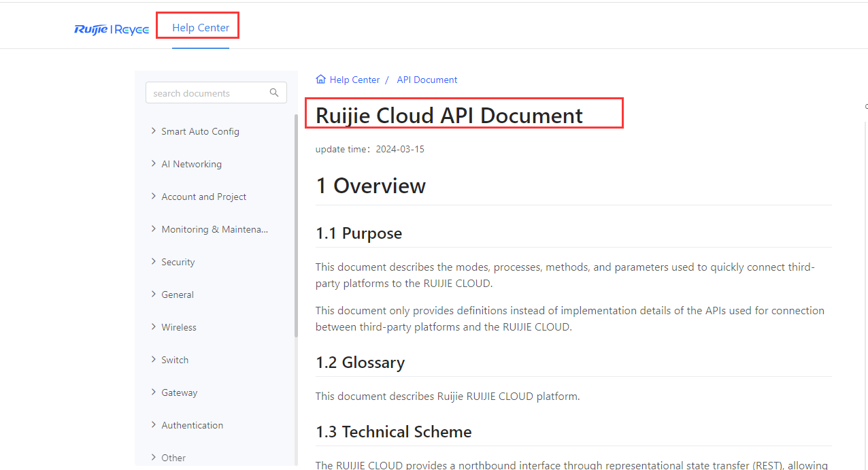The image size is (868, 470).
Task: Expand the Smart Auto Config chevron
Action: (x=154, y=131)
